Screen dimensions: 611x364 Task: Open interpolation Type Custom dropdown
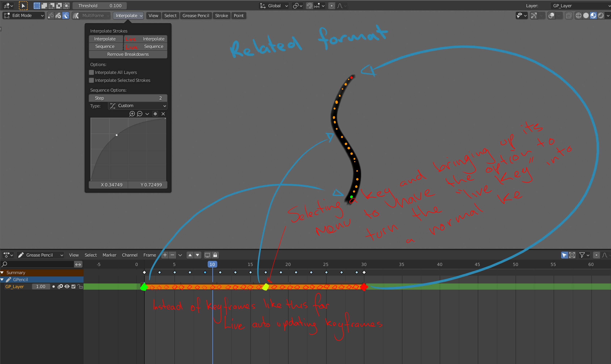[x=137, y=106]
